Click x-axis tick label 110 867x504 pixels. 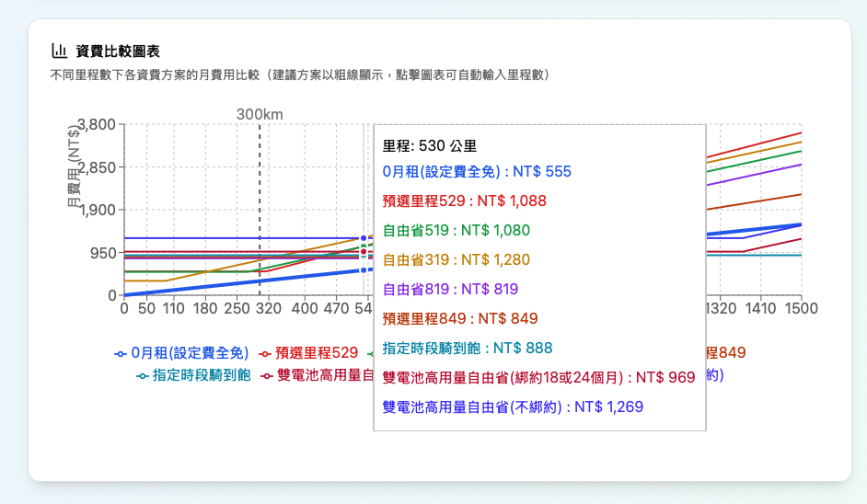(x=174, y=308)
